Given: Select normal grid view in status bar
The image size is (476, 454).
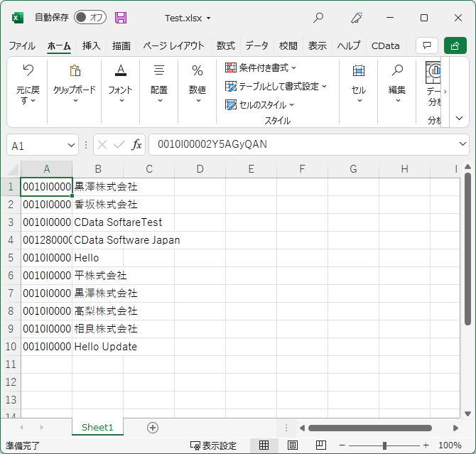Looking at the screenshot, I should point(264,445).
